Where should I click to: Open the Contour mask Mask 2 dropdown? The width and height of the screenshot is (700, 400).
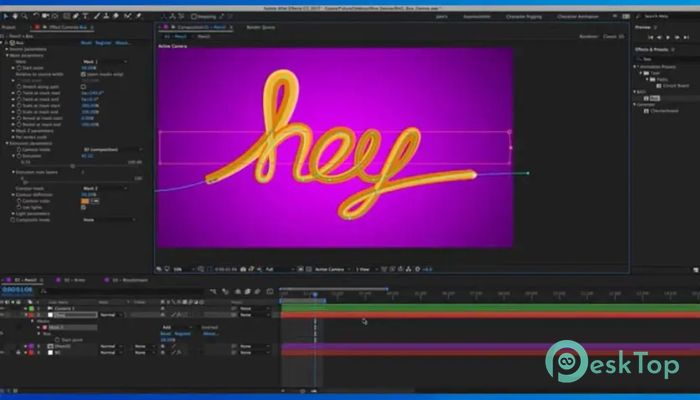click(104, 188)
